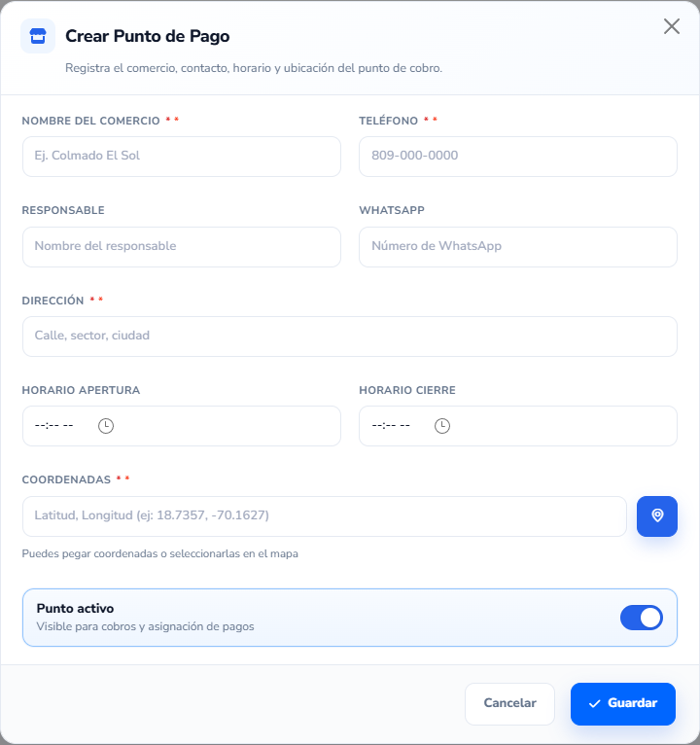The width and height of the screenshot is (700, 745).
Task: Focus the Nombre del Comercio field
Action: [x=182, y=157]
